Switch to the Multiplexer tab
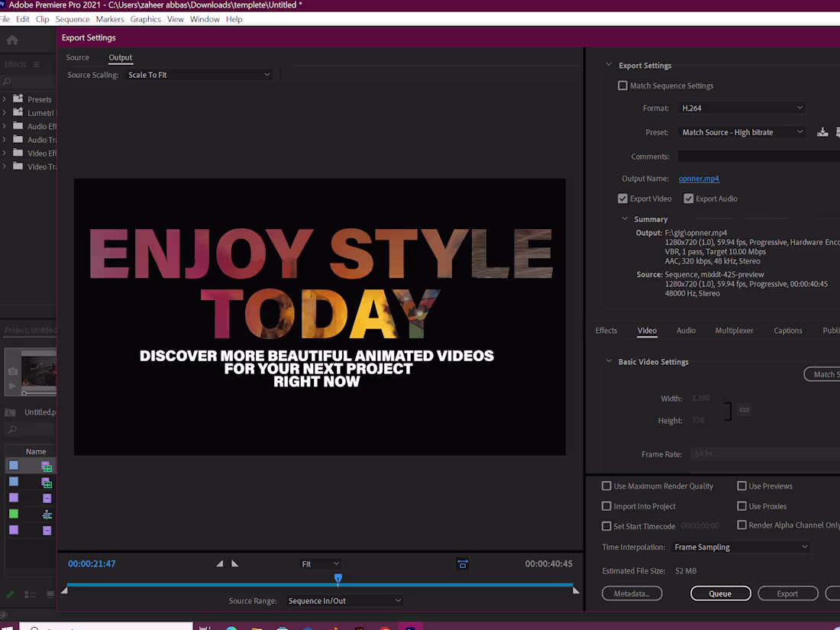This screenshot has height=630, width=840. 734,331
